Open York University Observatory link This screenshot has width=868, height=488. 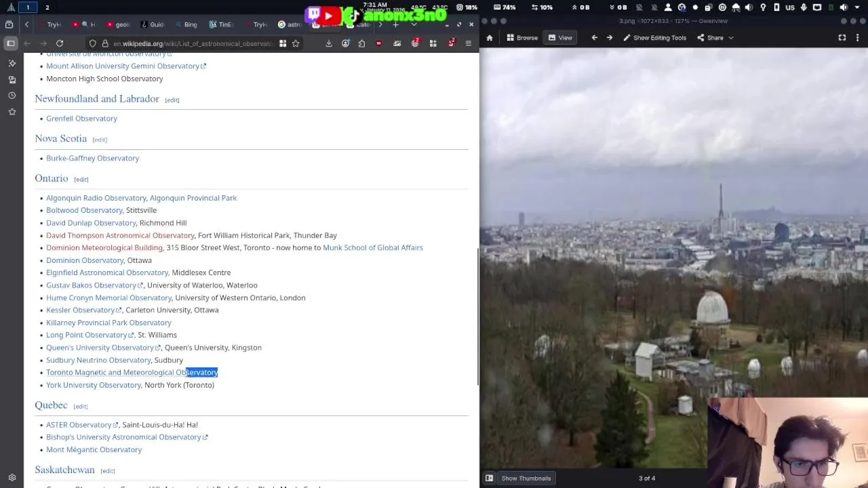coord(94,385)
